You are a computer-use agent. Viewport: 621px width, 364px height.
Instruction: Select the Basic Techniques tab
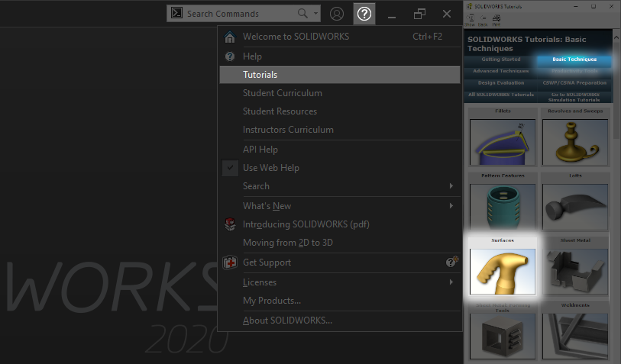coord(574,60)
